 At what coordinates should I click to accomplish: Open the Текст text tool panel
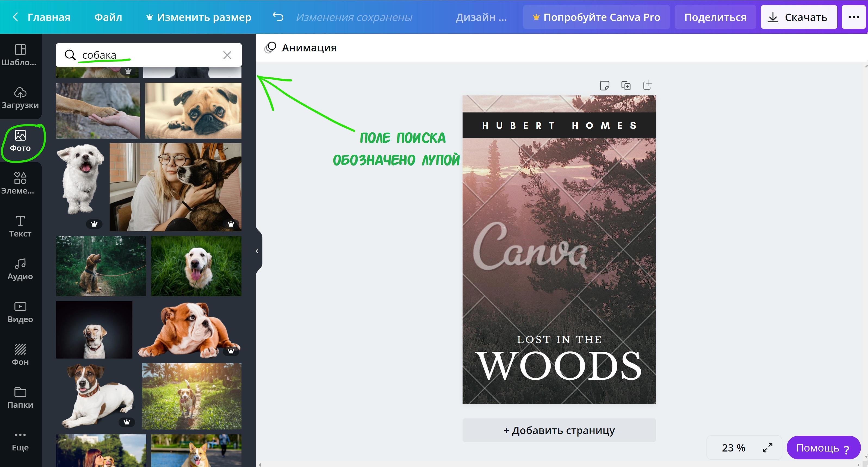click(20, 226)
